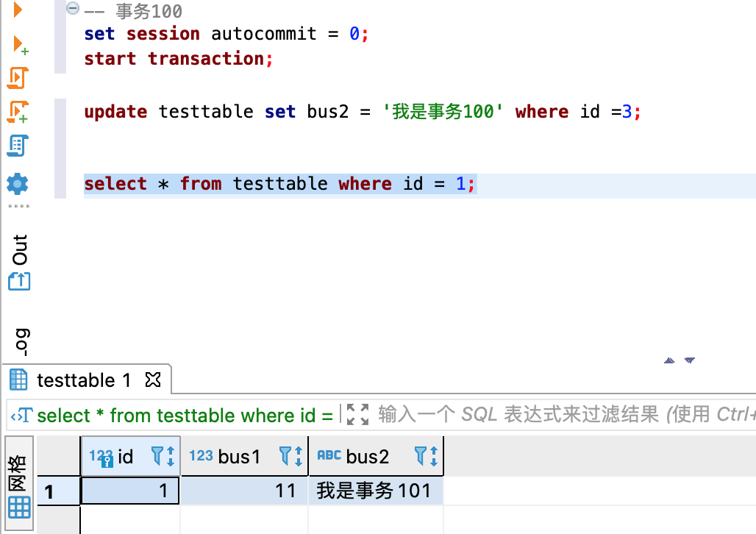Open the editor settings gear
The image size is (756, 534).
click(18, 184)
